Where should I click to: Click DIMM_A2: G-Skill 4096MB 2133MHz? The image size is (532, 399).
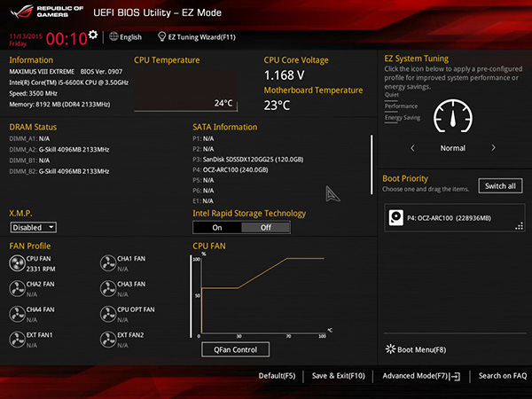click(59, 149)
